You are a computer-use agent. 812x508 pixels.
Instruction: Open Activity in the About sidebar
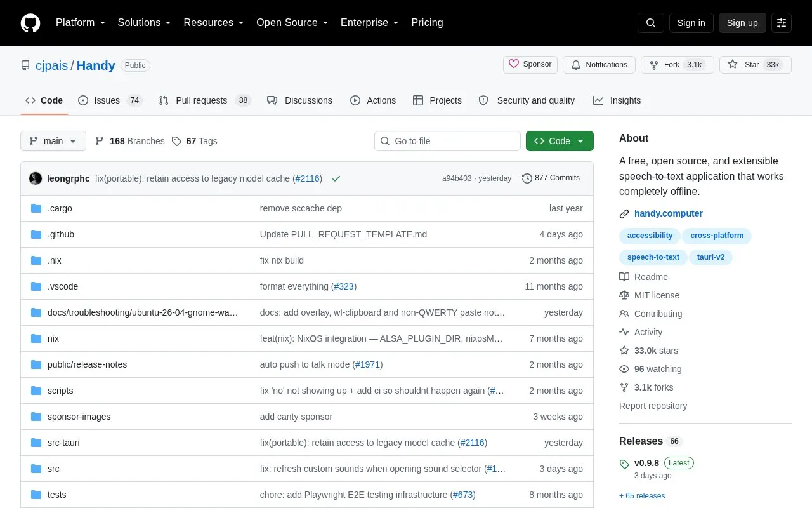tap(648, 332)
